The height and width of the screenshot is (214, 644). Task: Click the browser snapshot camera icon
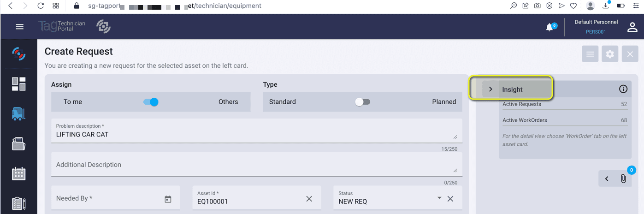click(538, 6)
